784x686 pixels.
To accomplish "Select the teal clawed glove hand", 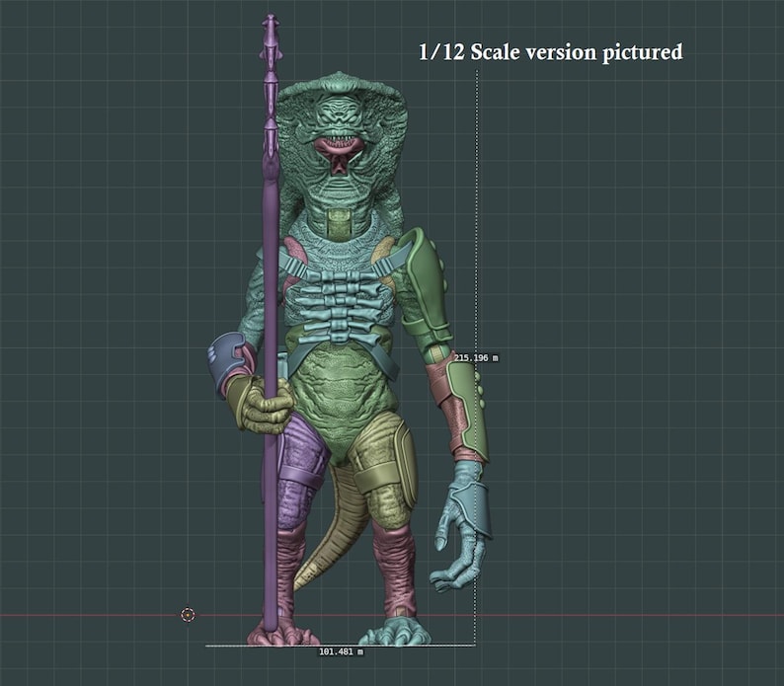I will [461, 525].
